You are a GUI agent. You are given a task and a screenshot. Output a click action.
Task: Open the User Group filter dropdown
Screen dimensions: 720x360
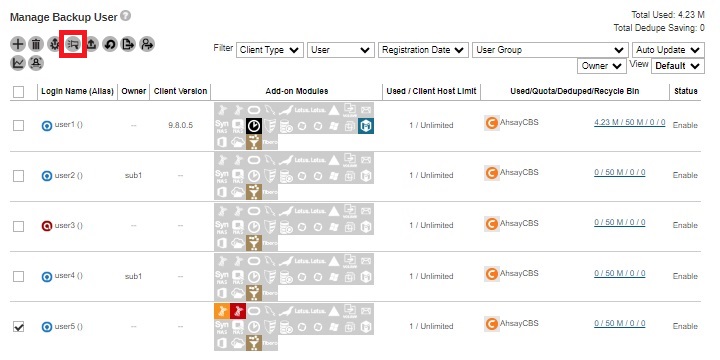click(550, 50)
